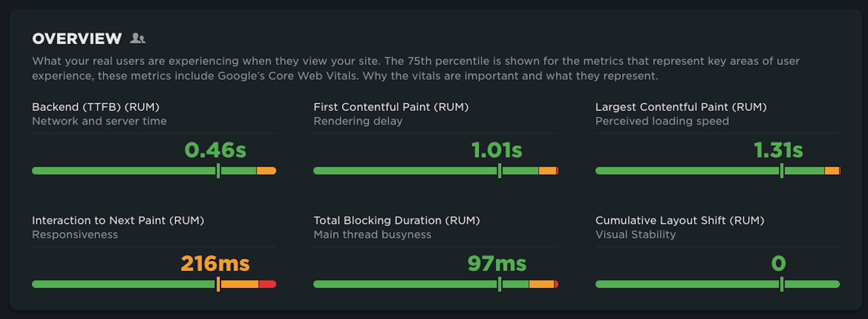Click the 0 Cumulative Layout Shift value
The image size is (868, 319).
[778, 264]
